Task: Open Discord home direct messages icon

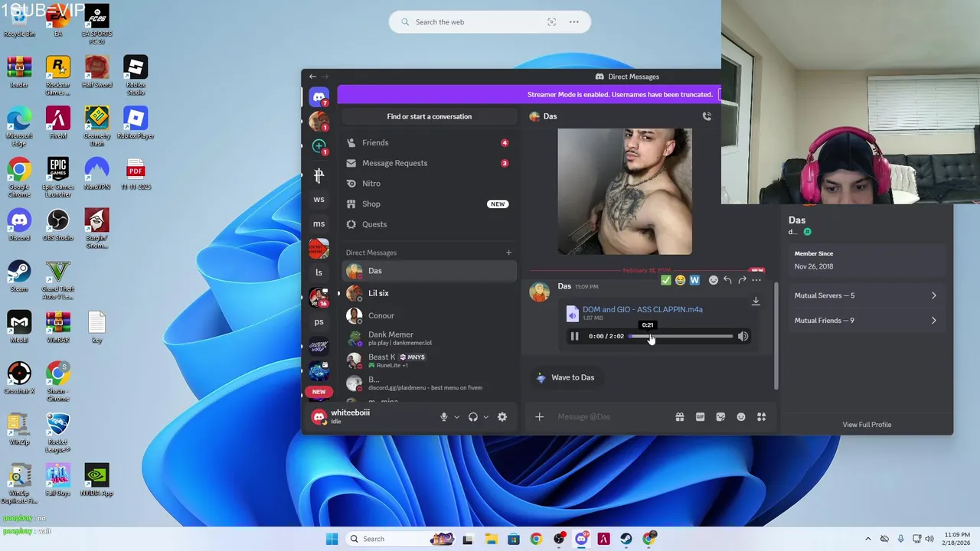Action: point(319,97)
